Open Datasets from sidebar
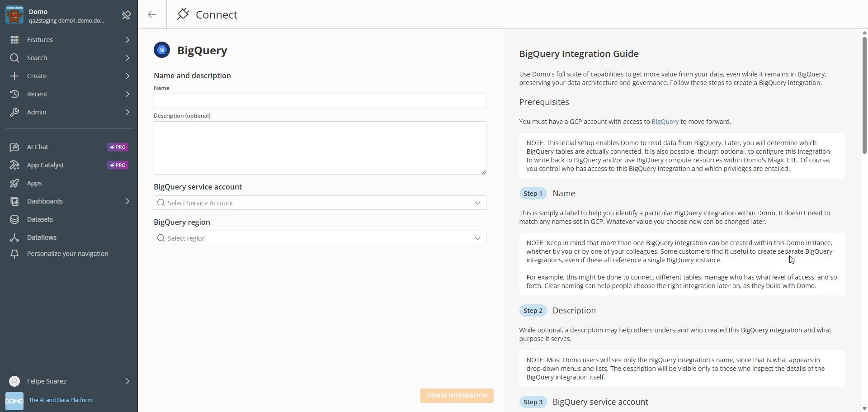This screenshot has height=412, width=868. pos(69,219)
